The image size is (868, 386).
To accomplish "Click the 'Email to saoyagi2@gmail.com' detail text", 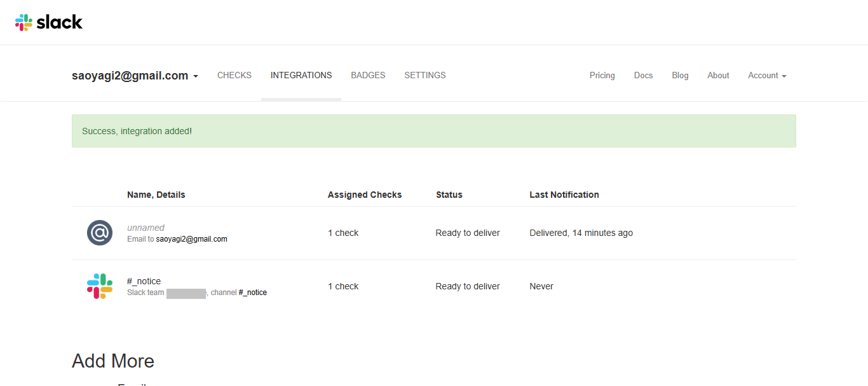I will (177, 239).
